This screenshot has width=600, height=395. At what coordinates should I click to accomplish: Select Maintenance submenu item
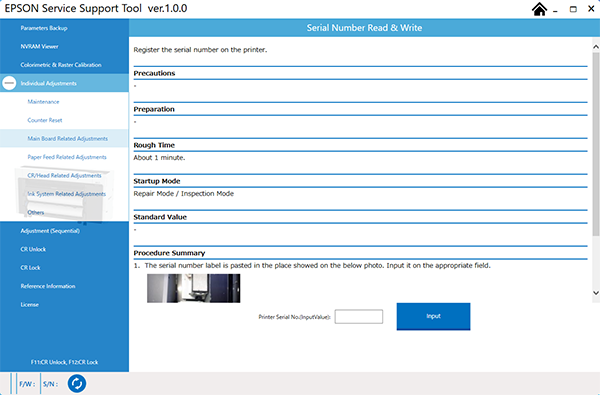point(43,101)
